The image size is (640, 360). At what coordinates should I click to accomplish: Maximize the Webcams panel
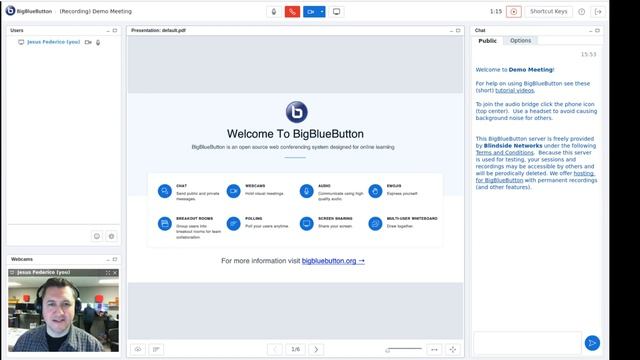coord(115,260)
